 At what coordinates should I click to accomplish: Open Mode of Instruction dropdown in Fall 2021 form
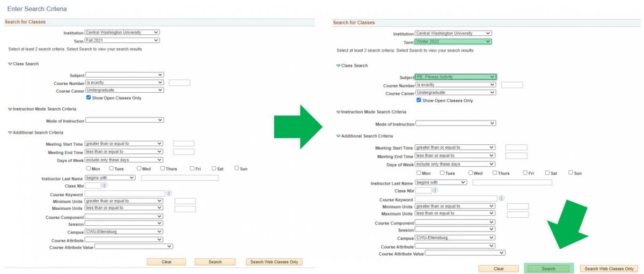pyautogui.click(x=125, y=121)
